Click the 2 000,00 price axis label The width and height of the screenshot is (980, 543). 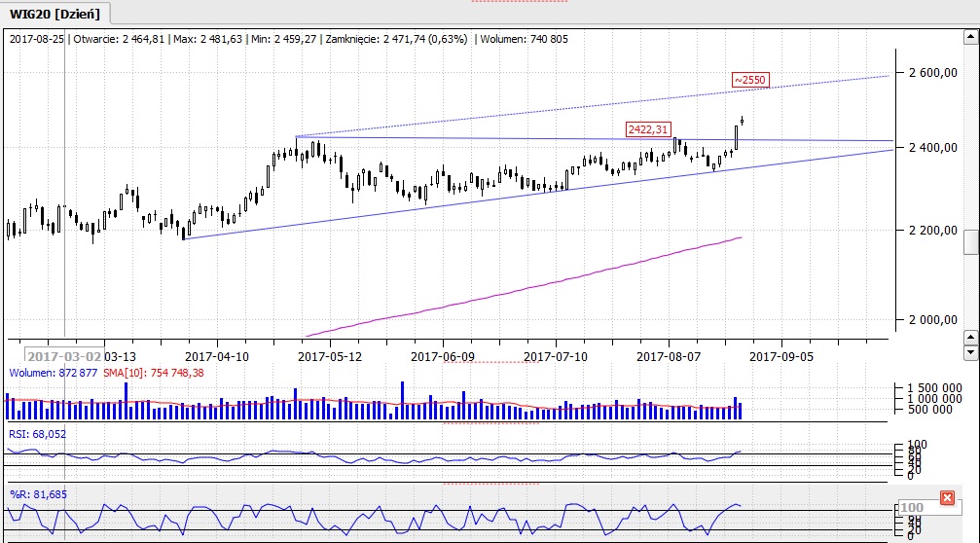point(931,320)
